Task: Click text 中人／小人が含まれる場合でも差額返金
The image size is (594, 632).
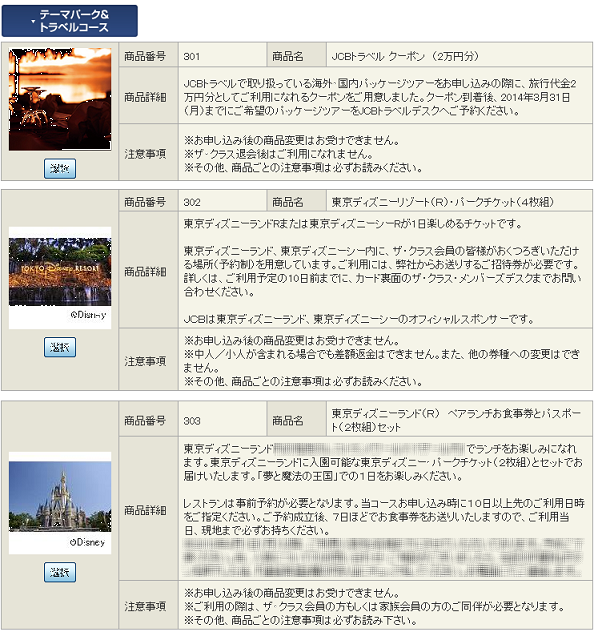Action: tap(381, 361)
